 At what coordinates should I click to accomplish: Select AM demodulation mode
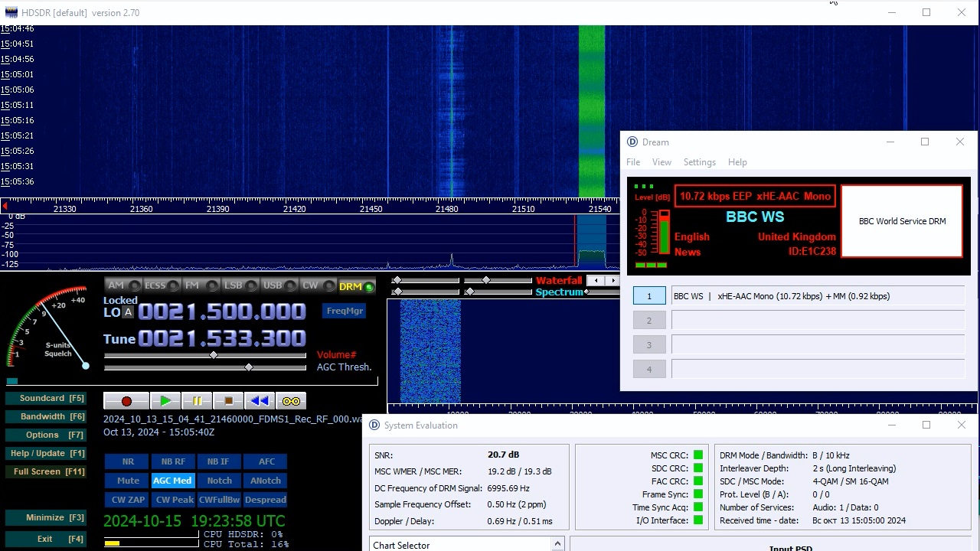(122, 286)
